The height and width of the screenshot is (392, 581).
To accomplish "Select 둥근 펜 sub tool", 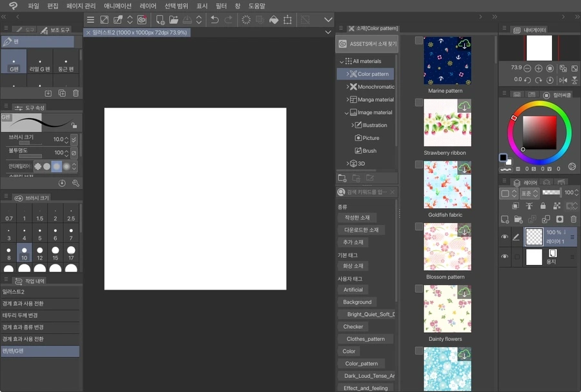I will click(66, 62).
